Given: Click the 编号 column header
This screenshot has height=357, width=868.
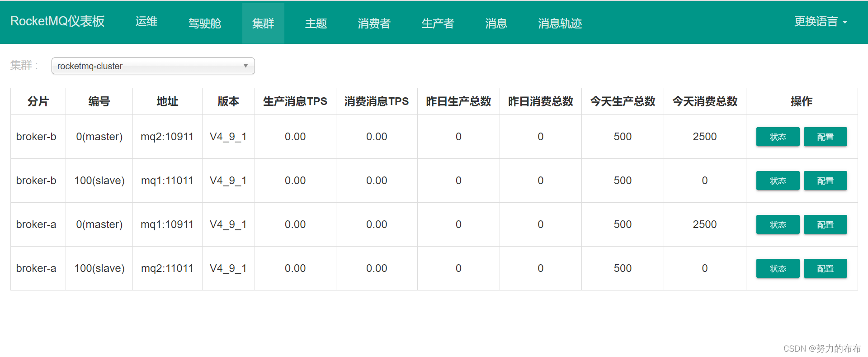Looking at the screenshot, I should 99,101.
